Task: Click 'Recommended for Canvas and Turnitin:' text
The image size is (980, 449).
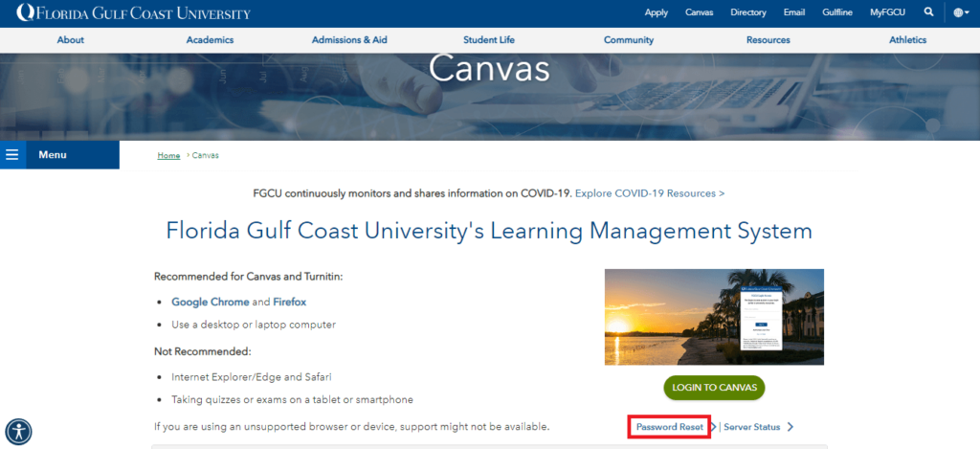Action: pyautogui.click(x=248, y=276)
